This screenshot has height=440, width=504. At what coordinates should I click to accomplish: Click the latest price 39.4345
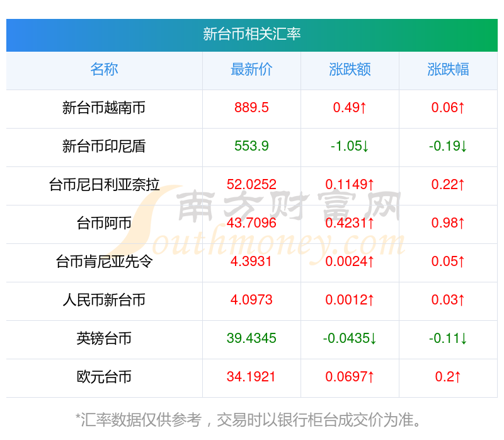[251, 338]
